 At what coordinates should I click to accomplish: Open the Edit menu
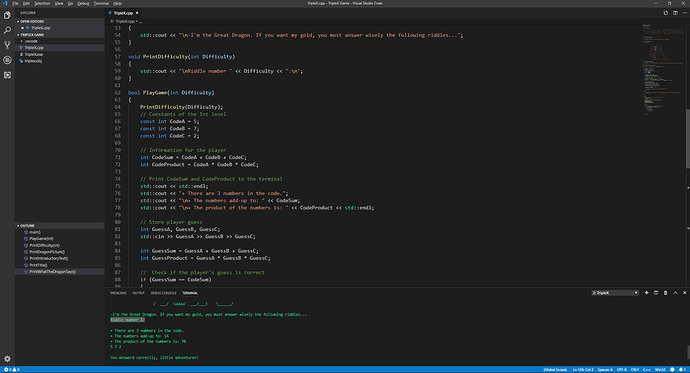point(26,3)
